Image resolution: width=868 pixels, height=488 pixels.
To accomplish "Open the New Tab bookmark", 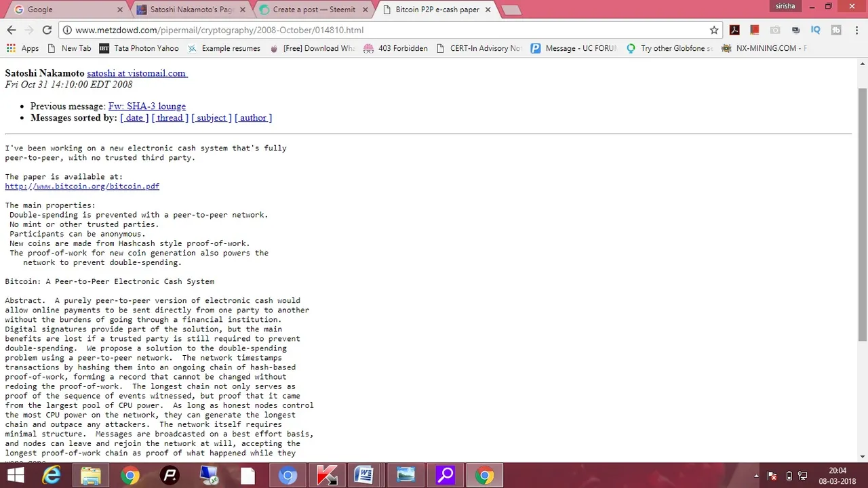I will (x=69, y=48).
